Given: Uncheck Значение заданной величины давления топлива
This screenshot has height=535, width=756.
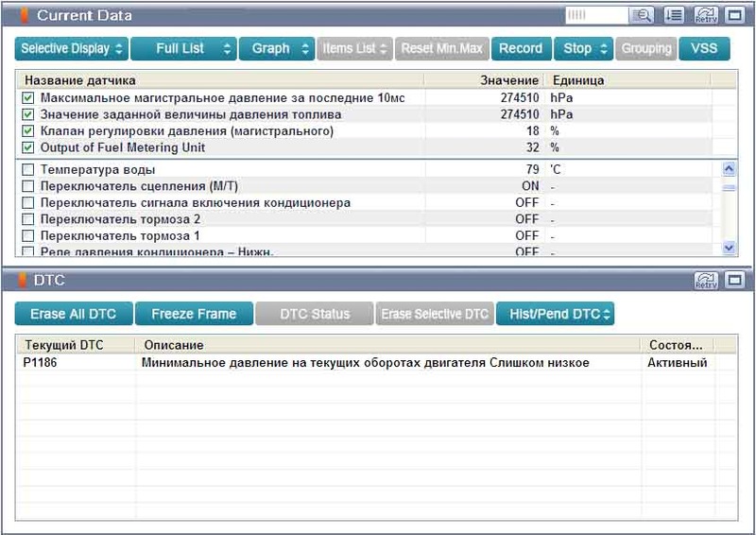Looking at the screenshot, I should tap(28, 114).
